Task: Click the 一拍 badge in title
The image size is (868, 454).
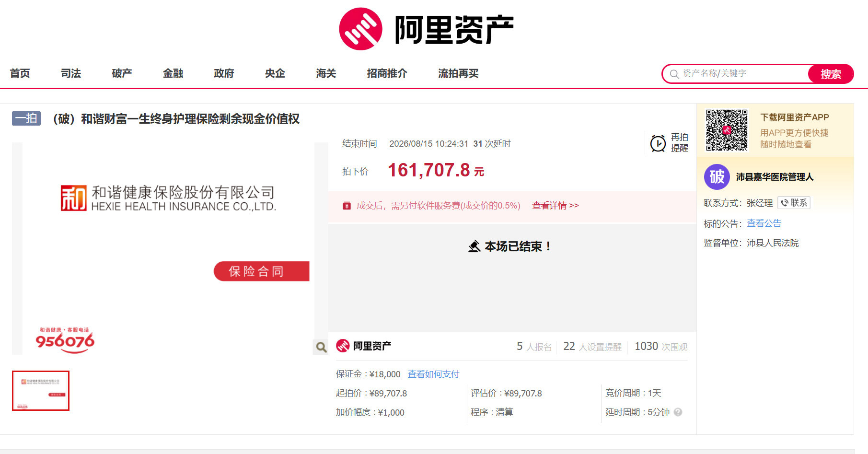Action: coord(26,118)
